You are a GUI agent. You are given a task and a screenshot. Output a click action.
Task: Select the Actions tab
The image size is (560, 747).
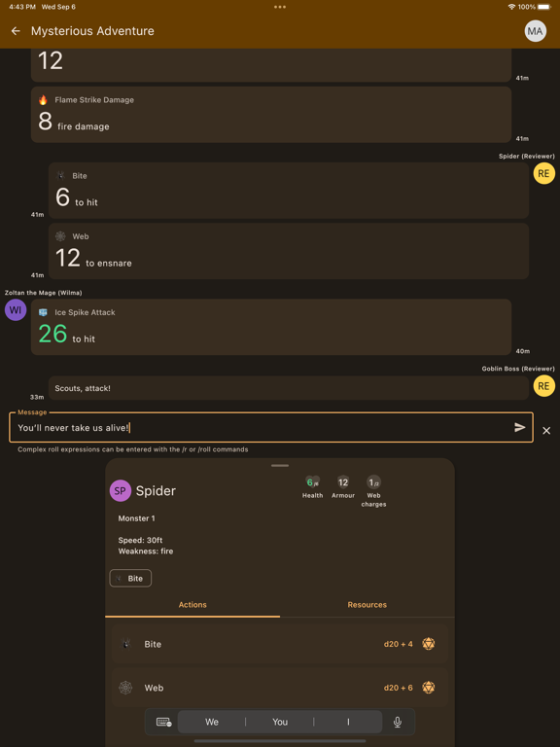[192, 605]
